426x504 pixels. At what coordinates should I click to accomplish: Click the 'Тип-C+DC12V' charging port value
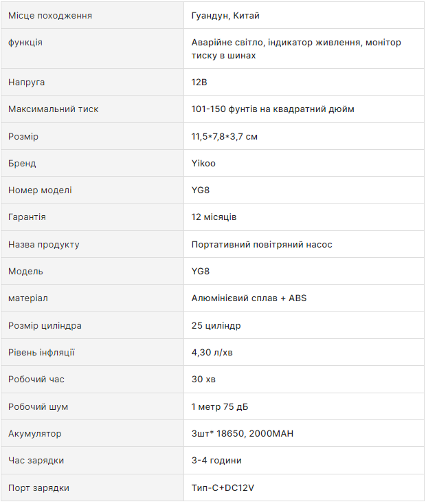tap(223, 488)
